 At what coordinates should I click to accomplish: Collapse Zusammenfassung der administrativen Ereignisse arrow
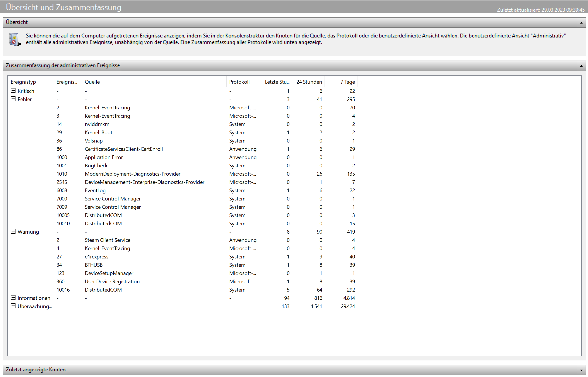(x=581, y=66)
